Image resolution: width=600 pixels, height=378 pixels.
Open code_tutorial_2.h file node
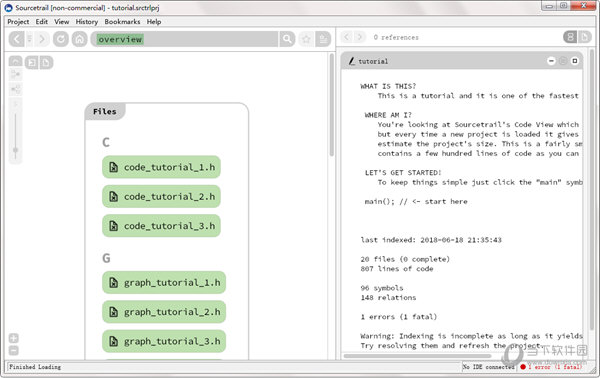point(161,197)
